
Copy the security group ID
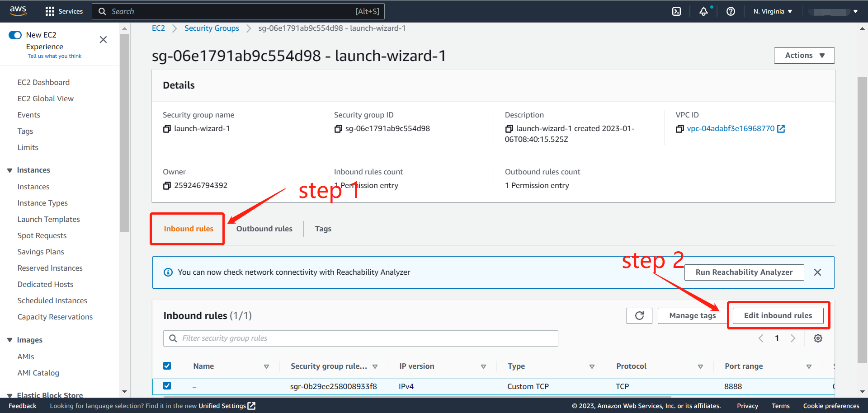338,129
